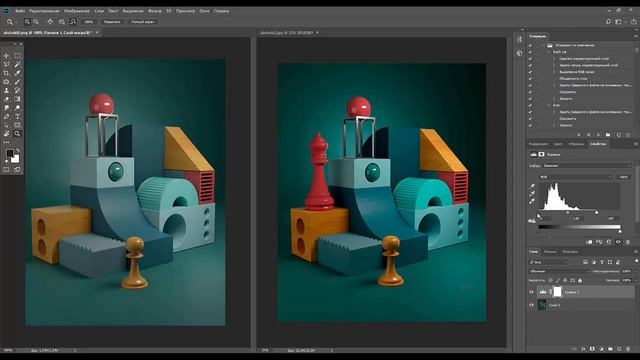Select the Dodge tool
640x360 pixels.
point(17,108)
